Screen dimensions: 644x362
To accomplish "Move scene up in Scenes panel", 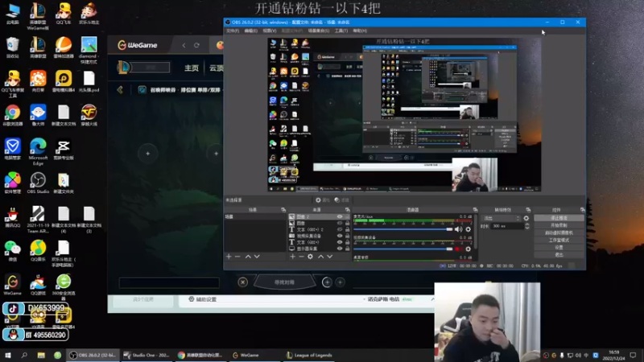I will click(248, 257).
